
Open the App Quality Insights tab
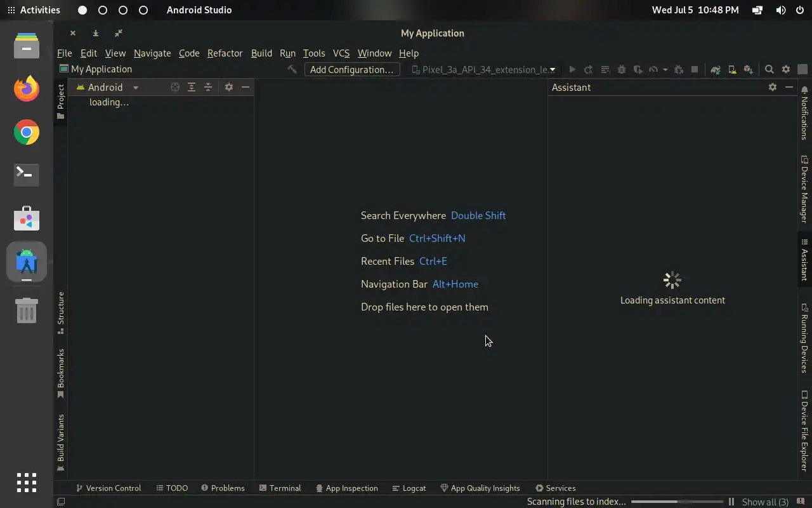(x=480, y=488)
